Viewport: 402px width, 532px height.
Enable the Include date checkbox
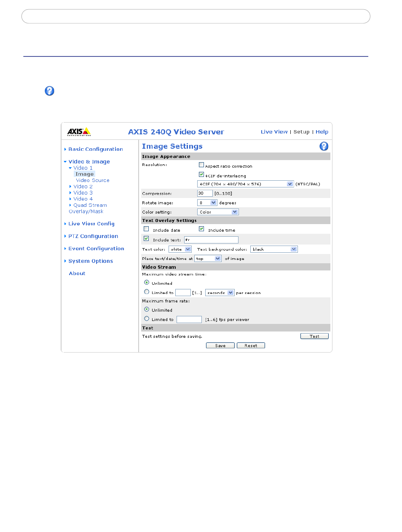point(146,229)
